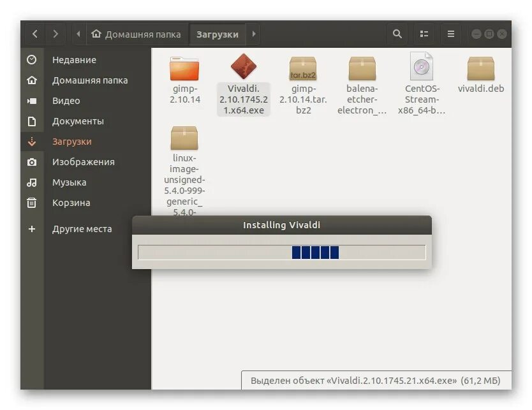Click the Музыка note icon
This screenshot has width=532, height=410.
tap(31, 182)
